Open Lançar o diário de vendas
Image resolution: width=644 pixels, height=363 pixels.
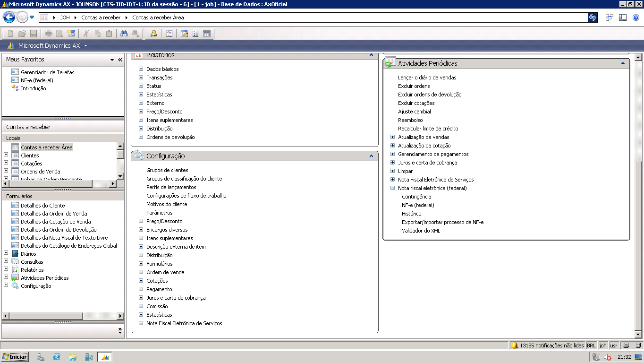(427, 78)
